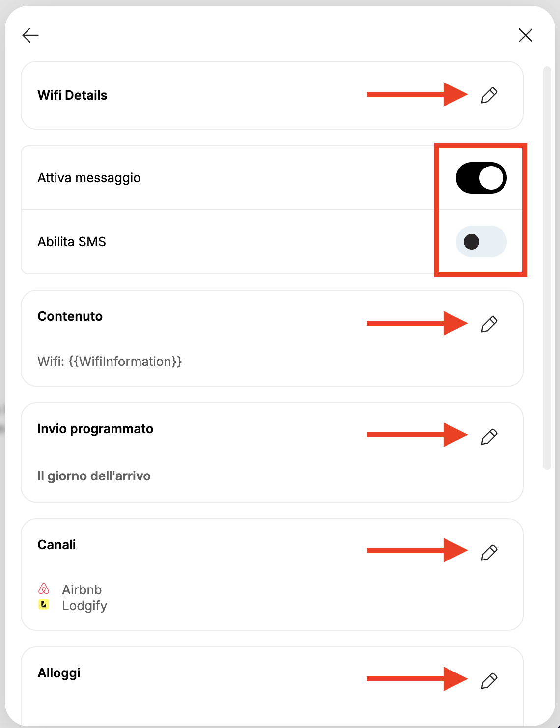Click the Wifi Details heading
This screenshot has width=560, height=728.
(x=72, y=95)
